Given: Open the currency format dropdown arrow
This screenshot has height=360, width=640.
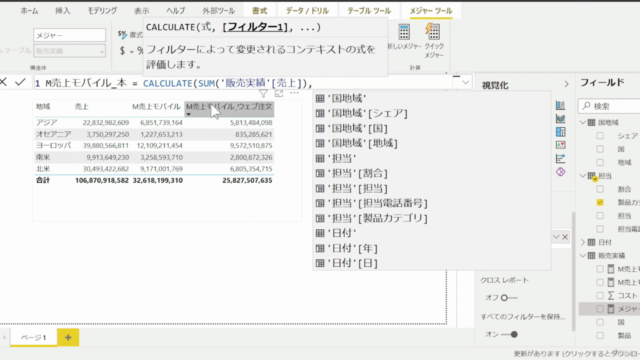Looking at the screenshot, I should [x=131, y=51].
